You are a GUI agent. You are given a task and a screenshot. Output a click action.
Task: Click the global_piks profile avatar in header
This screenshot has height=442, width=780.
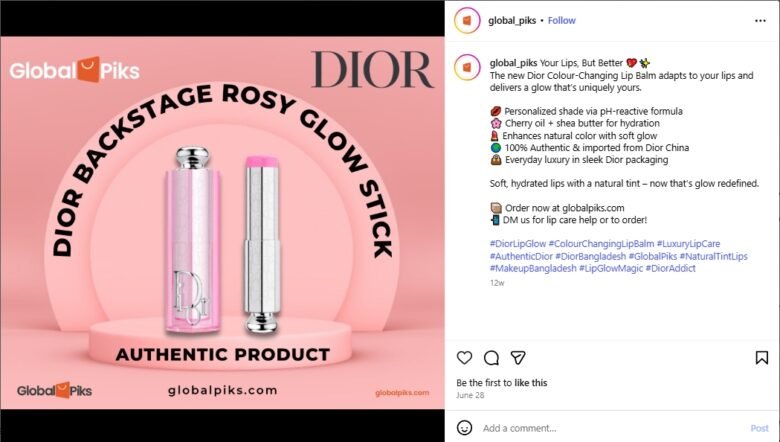pyautogui.click(x=467, y=20)
